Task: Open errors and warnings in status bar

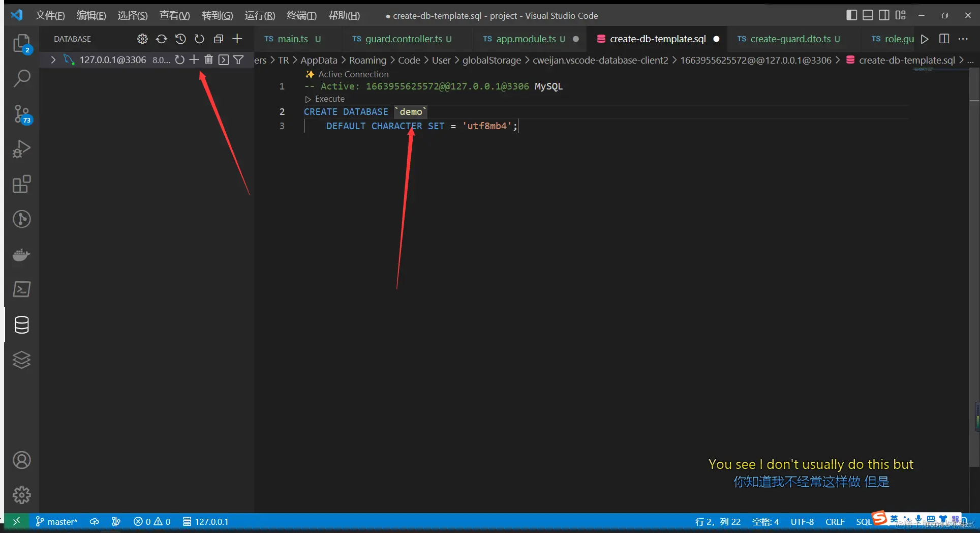Action: [x=152, y=522]
